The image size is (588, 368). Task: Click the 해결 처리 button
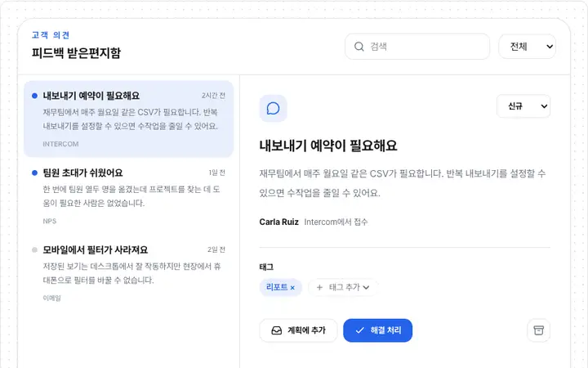377,330
